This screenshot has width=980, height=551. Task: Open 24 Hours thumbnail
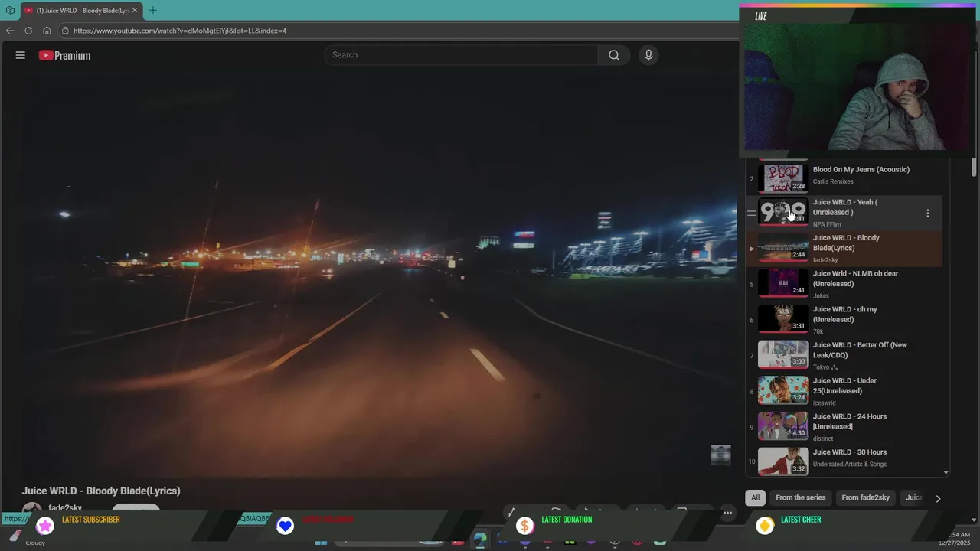(783, 426)
